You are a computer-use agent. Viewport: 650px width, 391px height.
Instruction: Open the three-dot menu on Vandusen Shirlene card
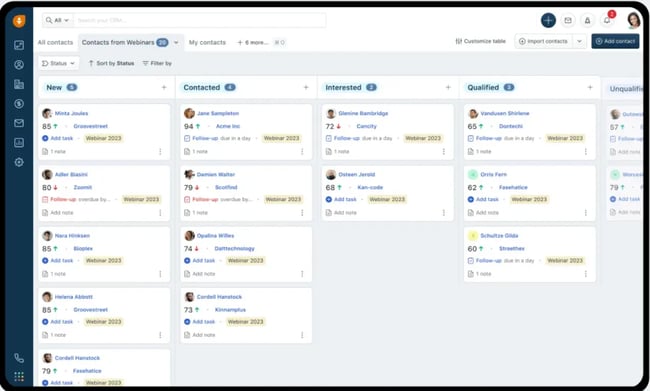click(x=586, y=151)
